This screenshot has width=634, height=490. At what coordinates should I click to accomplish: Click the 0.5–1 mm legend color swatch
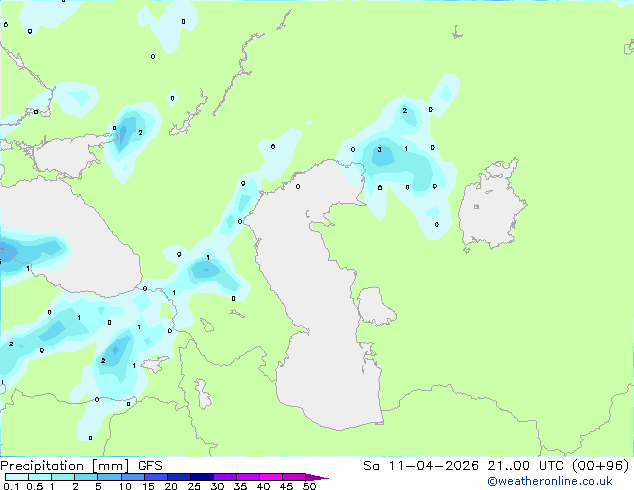[40, 477]
